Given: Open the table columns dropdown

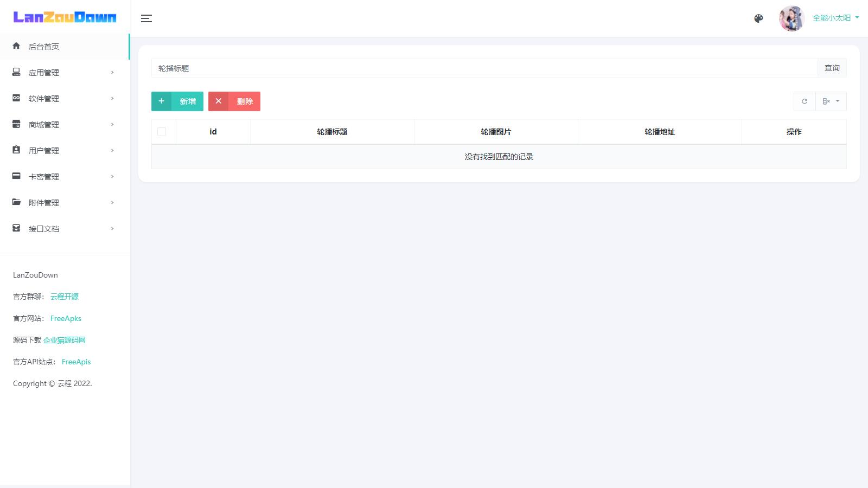Looking at the screenshot, I should click(831, 101).
